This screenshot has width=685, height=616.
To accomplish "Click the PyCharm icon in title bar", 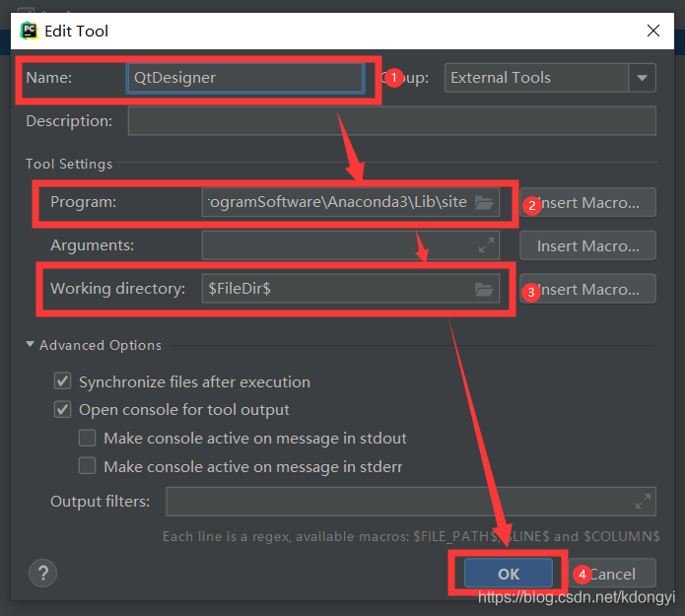I will tap(29, 31).
